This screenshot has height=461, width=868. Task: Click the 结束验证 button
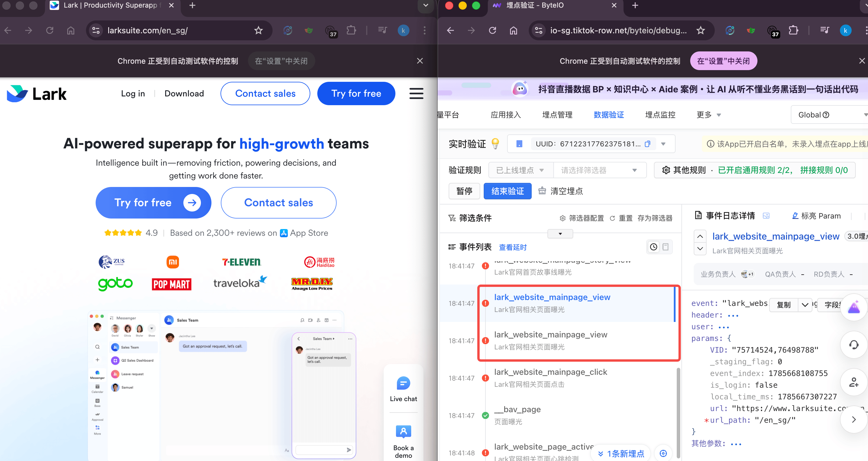[507, 191]
